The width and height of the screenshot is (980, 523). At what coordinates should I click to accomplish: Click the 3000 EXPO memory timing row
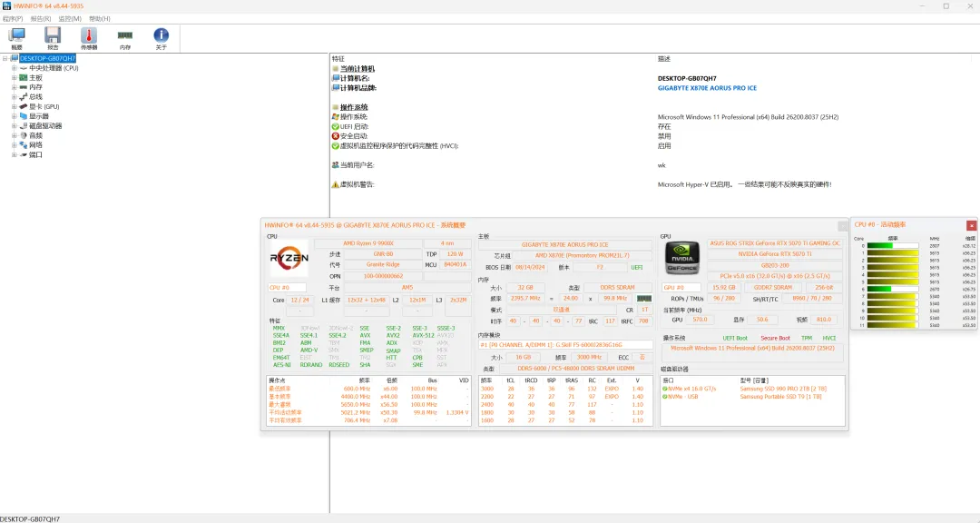[x=566, y=389]
